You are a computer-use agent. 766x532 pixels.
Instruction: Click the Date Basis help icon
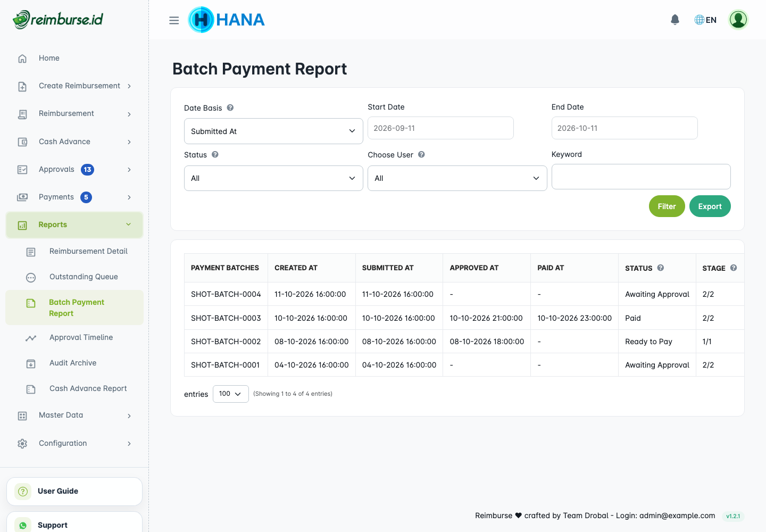tap(230, 107)
